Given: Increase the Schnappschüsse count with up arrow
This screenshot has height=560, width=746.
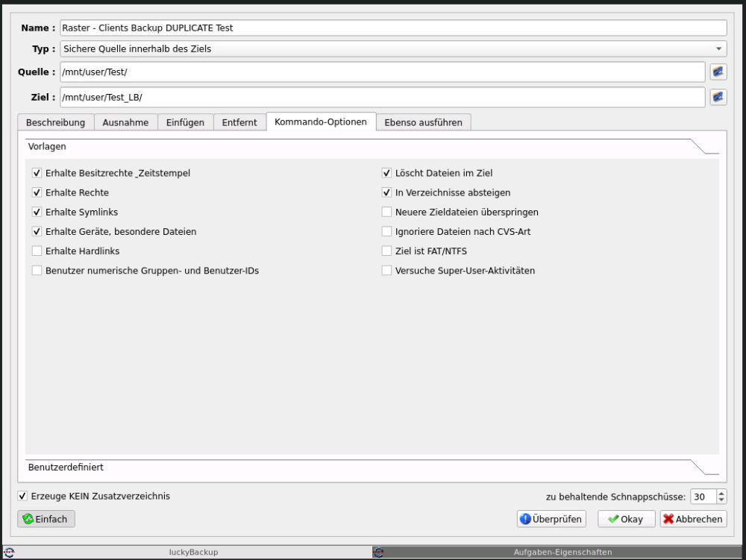Looking at the screenshot, I should pyautogui.click(x=721, y=494).
